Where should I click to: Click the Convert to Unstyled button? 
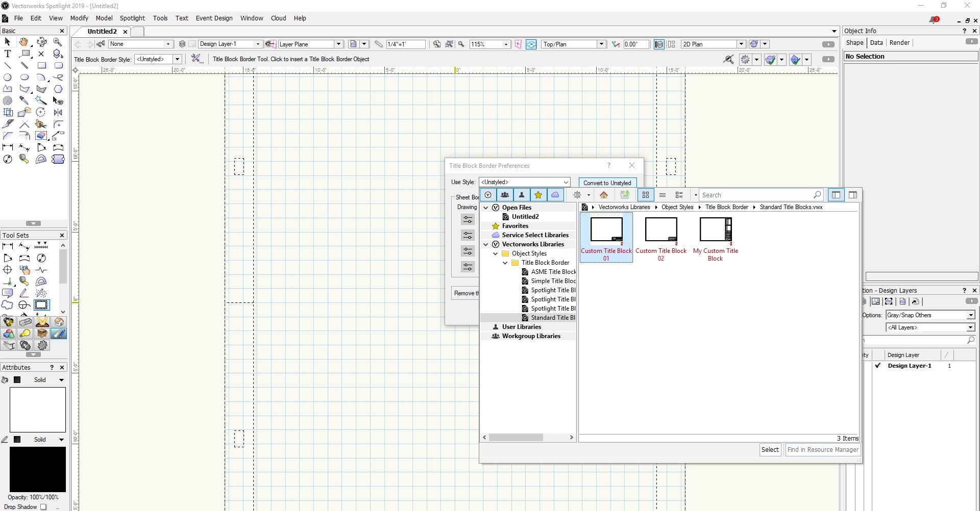607,183
